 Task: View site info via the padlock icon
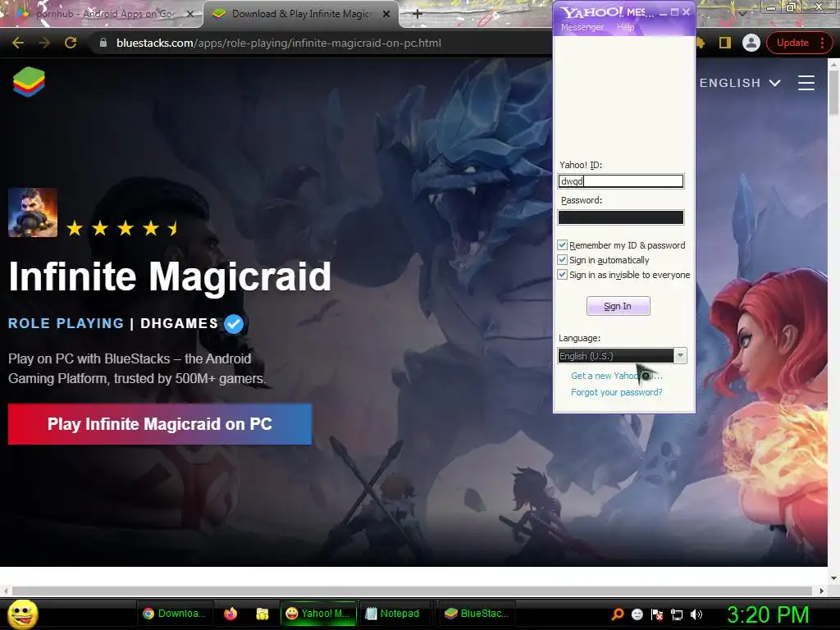click(x=103, y=43)
